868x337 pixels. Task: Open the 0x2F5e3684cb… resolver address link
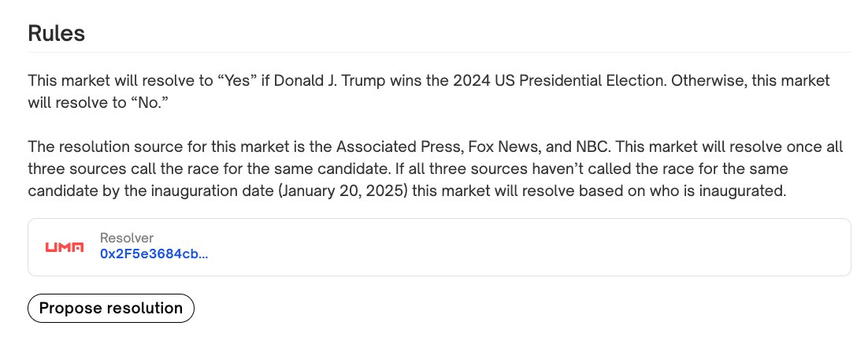point(154,254)
